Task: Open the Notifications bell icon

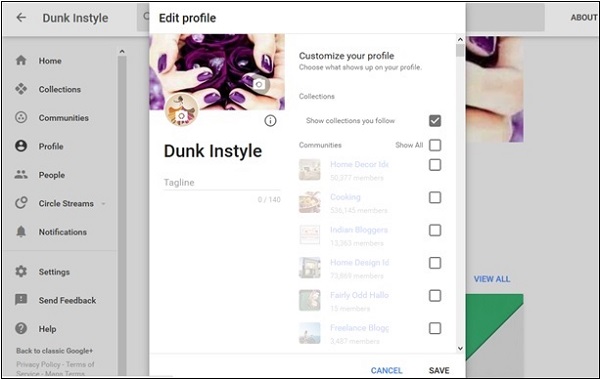Action: pyautogui.click(x=21, y=231)
